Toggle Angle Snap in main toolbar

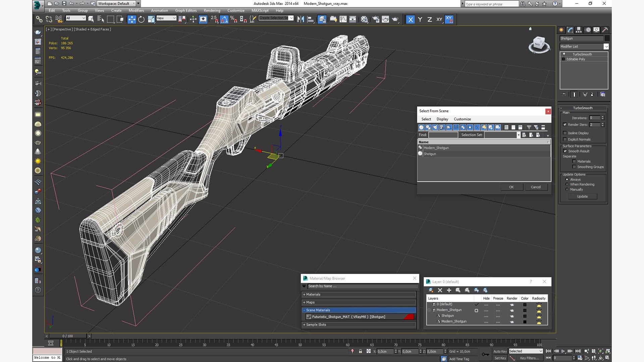(x=224, y=19)
